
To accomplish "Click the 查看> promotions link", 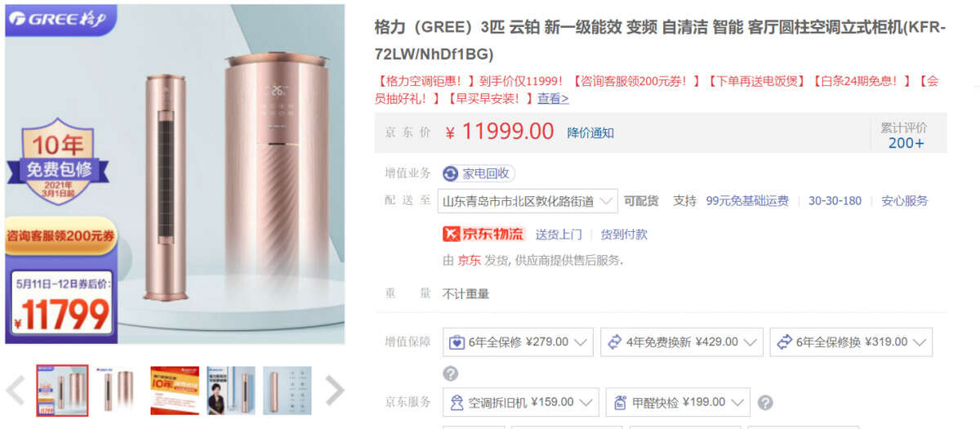I will click(x=553, y=98).
